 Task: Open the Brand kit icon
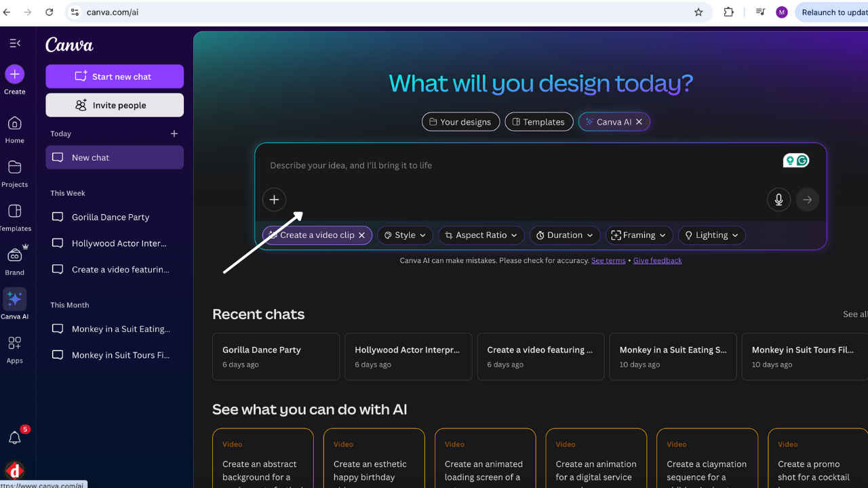15,255
